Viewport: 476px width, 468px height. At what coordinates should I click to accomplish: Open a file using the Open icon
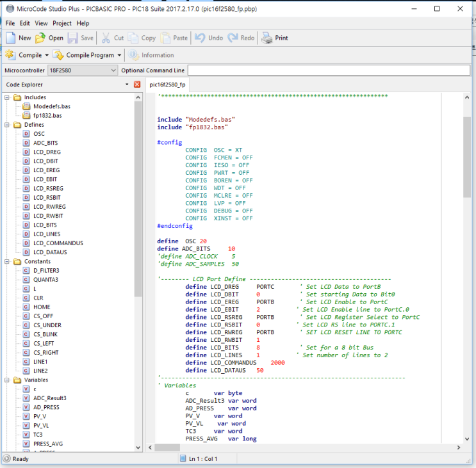tap(40, 38)
